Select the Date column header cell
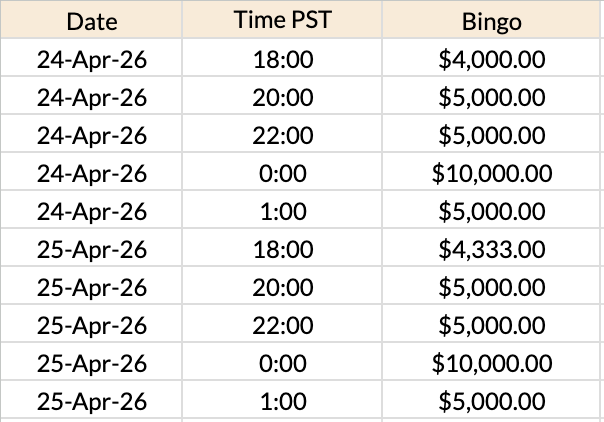The width and height of the screenshot is (604, 422). [x=92, y=20]
